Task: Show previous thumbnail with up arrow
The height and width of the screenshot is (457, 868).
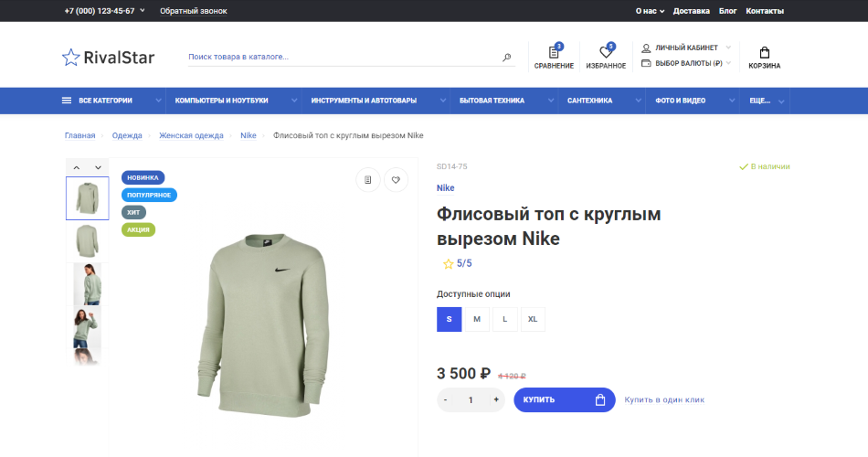Action: pyautogui.click(x=77, y=167)
